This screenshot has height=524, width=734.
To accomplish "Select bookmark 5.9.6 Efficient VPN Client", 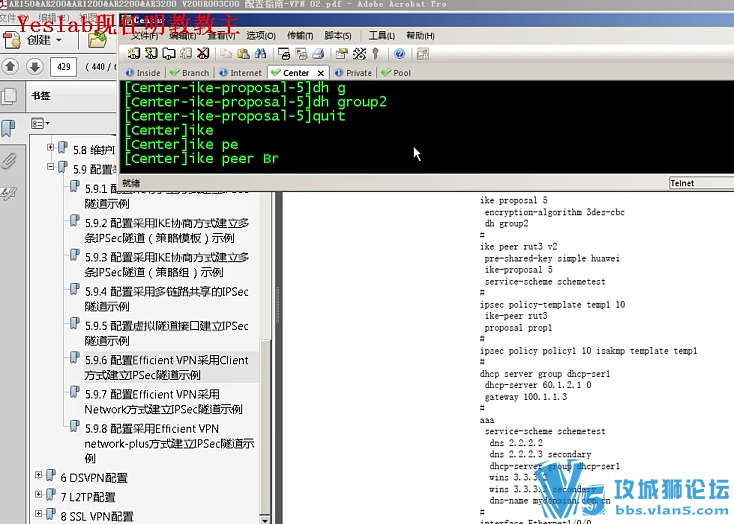I will pyautogui.click(x=167, y=367).
